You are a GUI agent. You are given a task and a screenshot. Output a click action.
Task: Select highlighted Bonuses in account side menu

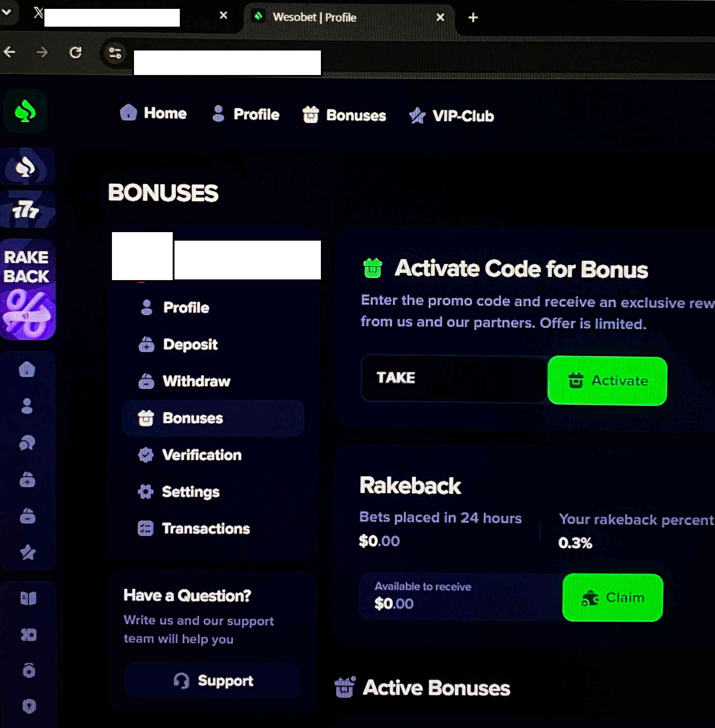tap(213, 418)
